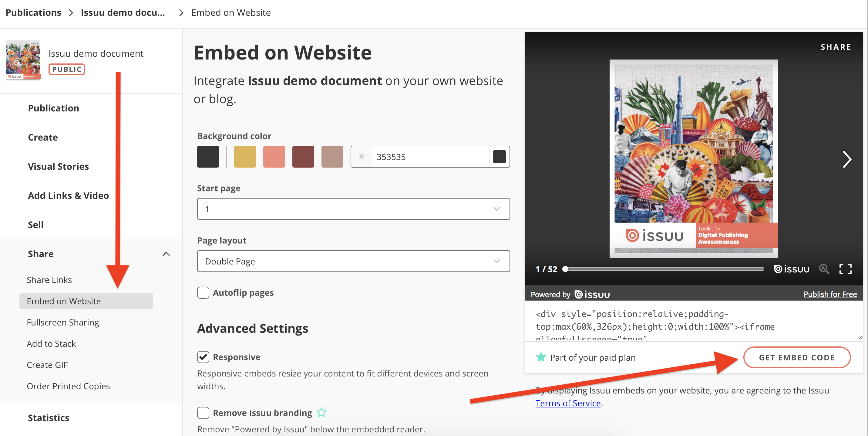Click the zoom magnifier icon in reader
This screenshot has height=436, width=868.
(x=824, y=269)
